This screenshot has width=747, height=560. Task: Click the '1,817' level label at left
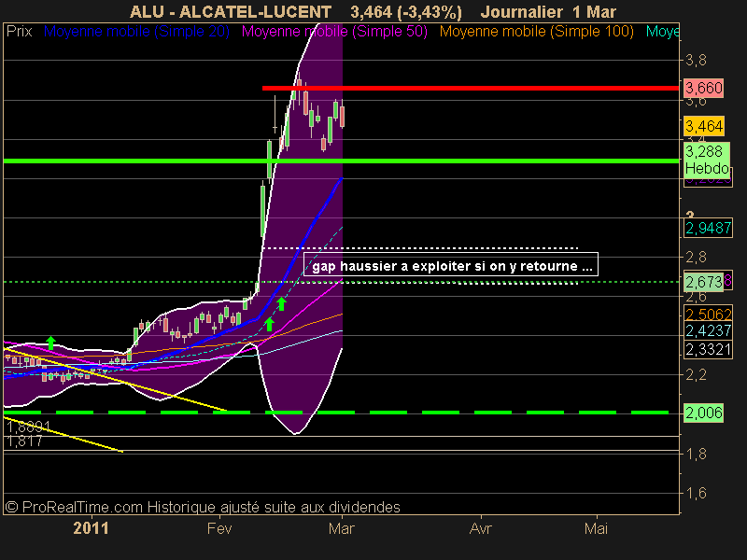24,441
